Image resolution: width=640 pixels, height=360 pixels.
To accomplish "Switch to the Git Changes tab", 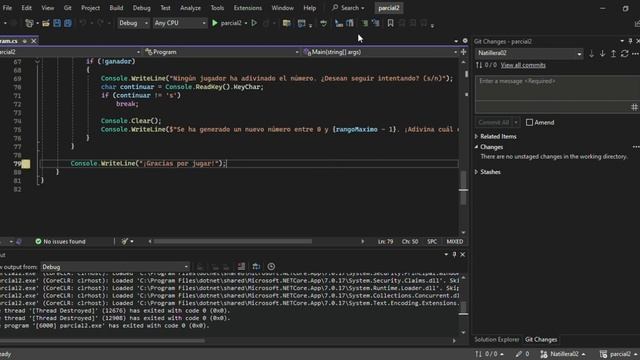I will [x=541, y=340].
